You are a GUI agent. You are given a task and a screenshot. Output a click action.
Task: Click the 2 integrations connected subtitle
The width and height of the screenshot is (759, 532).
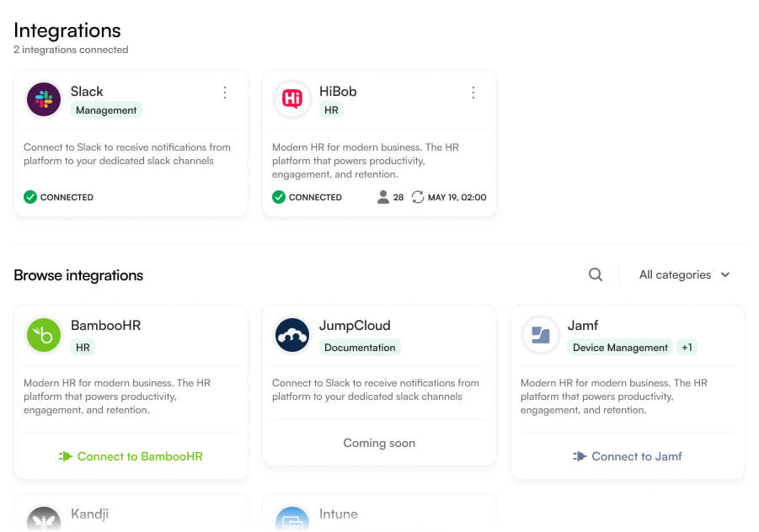(x=71, y=50)
